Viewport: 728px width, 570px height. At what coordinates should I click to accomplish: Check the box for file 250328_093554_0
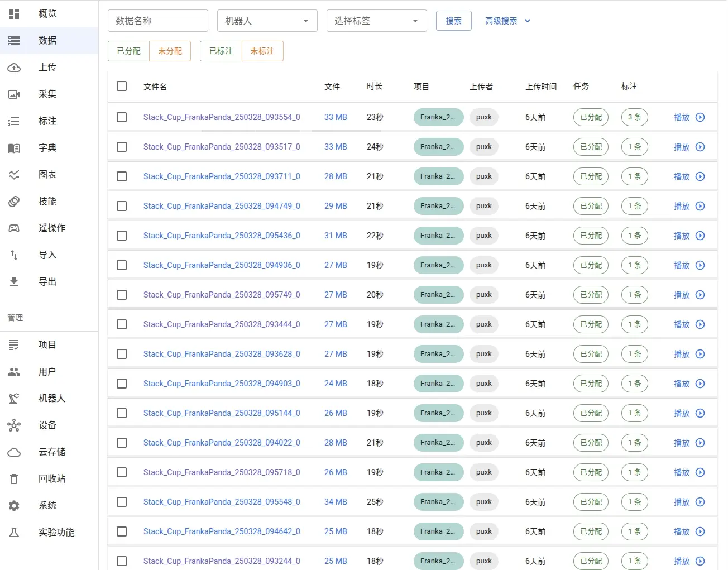click(x=122, y=117)
